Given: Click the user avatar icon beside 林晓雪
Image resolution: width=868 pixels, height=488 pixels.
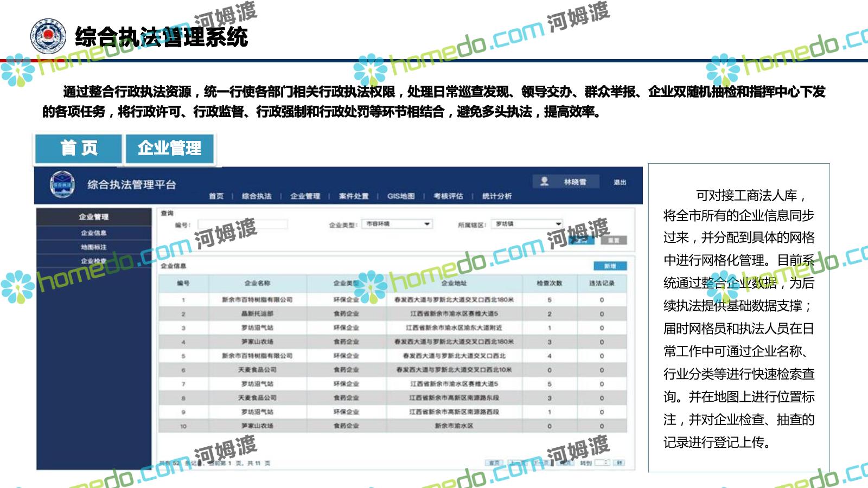Looking at the screenshot, I should click(x=544, y=182).
